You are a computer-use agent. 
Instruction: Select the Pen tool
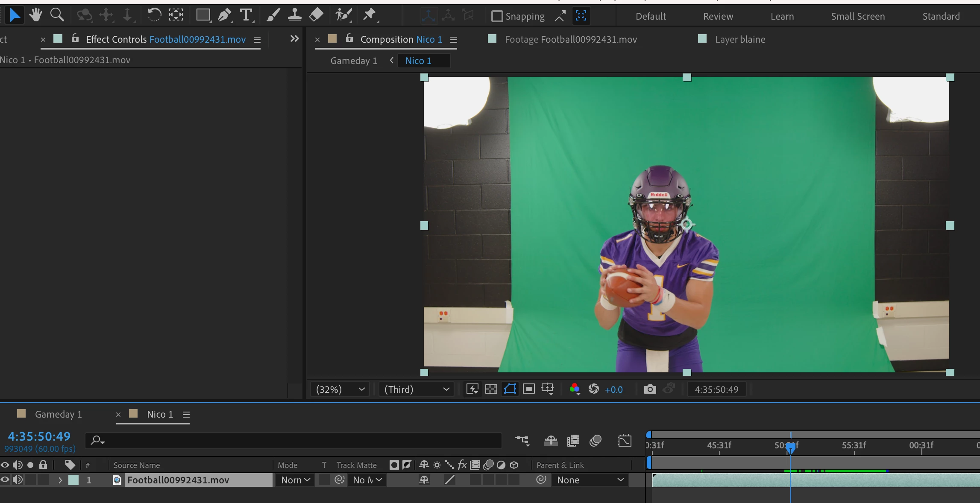(224, 15)
